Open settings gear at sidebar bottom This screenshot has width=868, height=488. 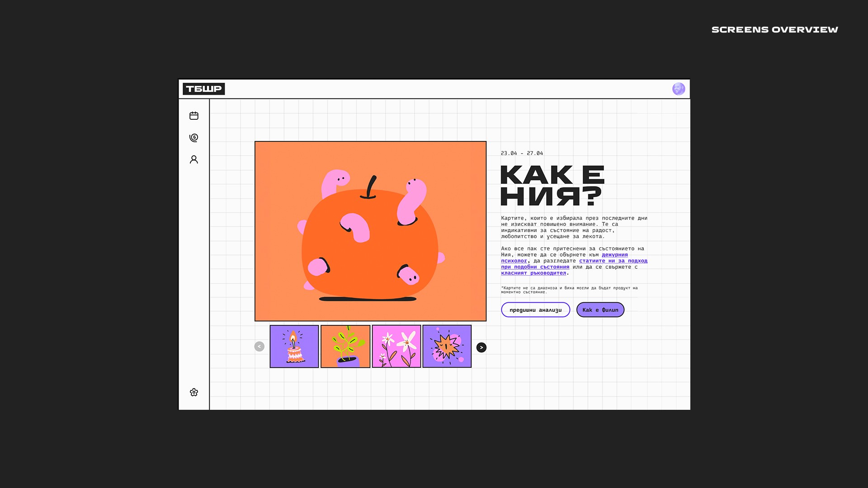(x=194, y=392)
